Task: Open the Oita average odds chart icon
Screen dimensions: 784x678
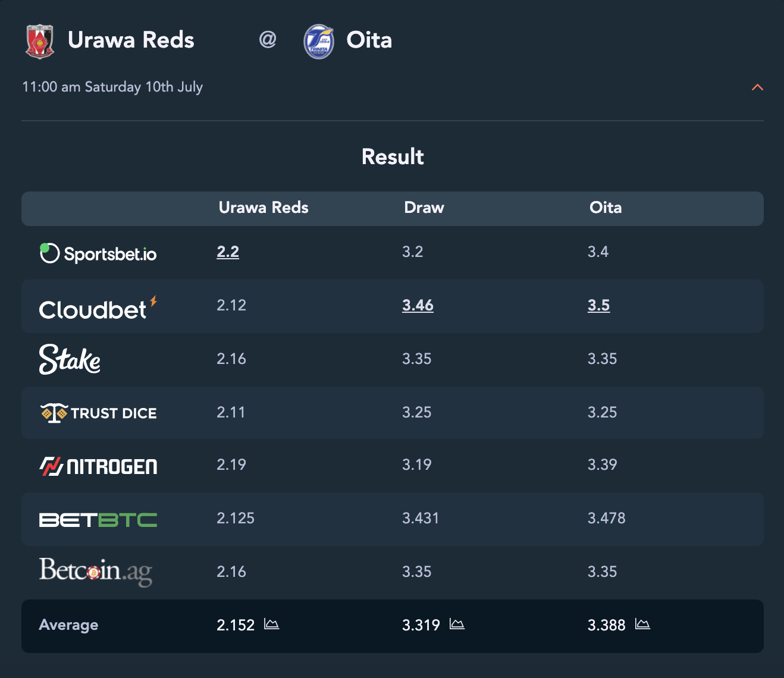Action: pos(642,624)
